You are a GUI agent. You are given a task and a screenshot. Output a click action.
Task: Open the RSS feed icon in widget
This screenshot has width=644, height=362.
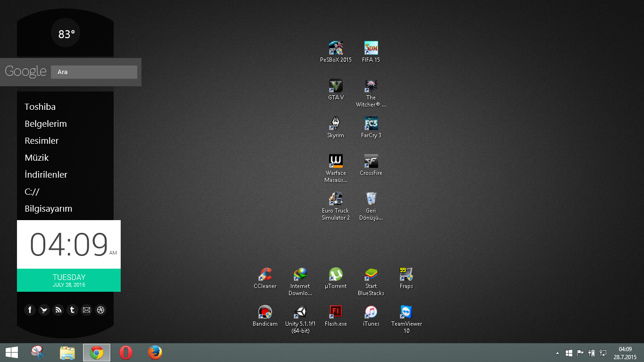click(x=58, y=310)
